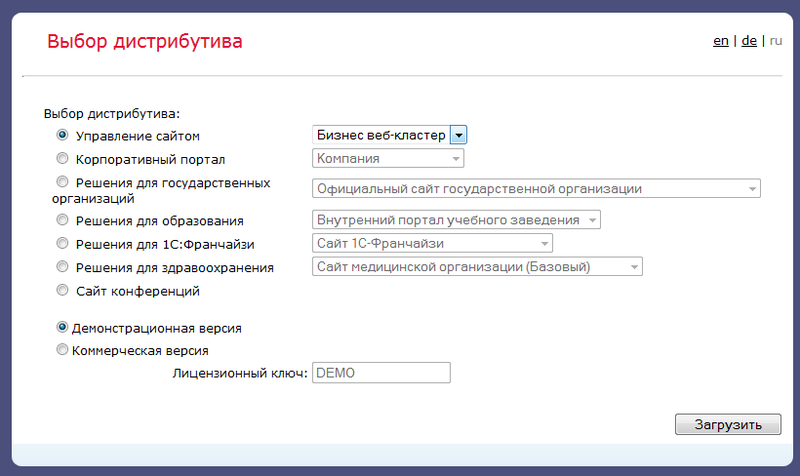The width and height of the screenshot is (800, 476).
Task: Open Сайт медицинской организации (Базовый) dropdown
Action: (x=477, y=267)
